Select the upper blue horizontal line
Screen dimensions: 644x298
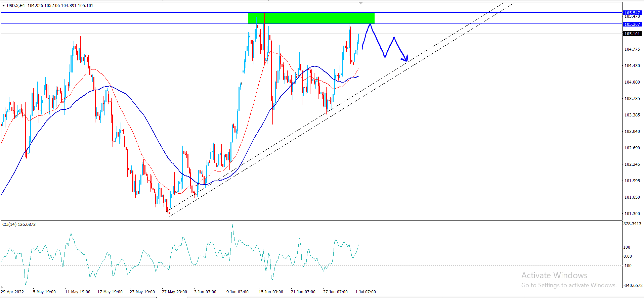pos(134,12)
